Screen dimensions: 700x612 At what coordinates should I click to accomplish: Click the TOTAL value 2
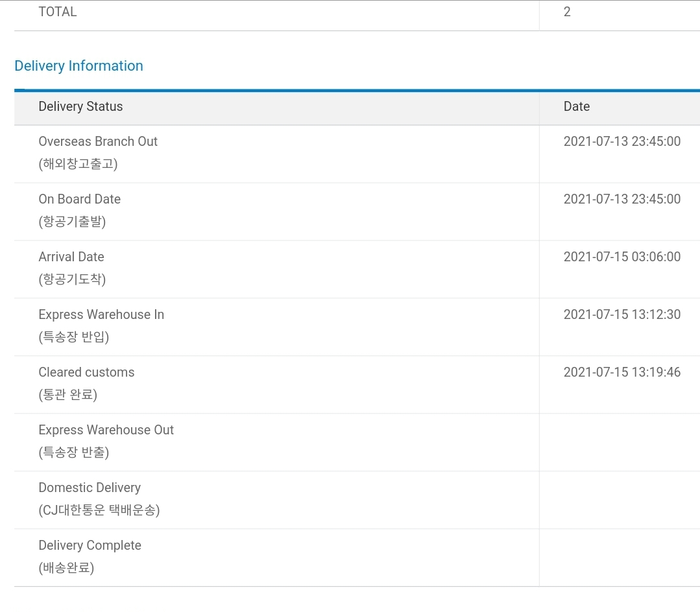pos(567,12)
